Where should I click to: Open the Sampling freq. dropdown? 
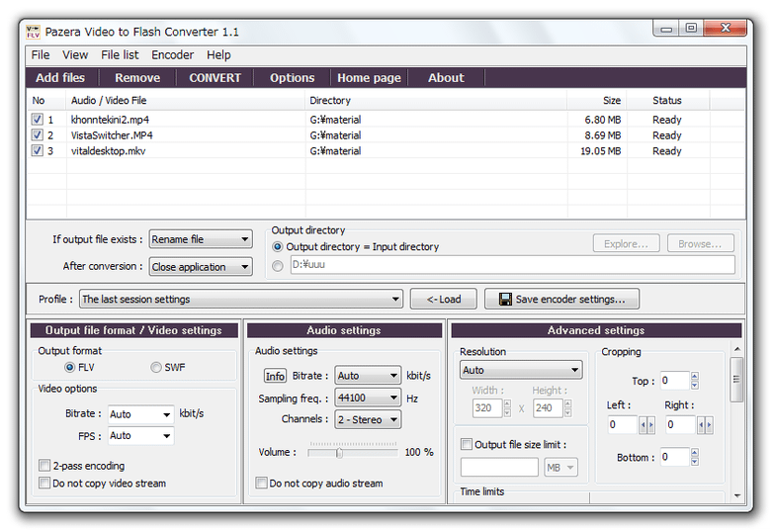click(368, 398)
